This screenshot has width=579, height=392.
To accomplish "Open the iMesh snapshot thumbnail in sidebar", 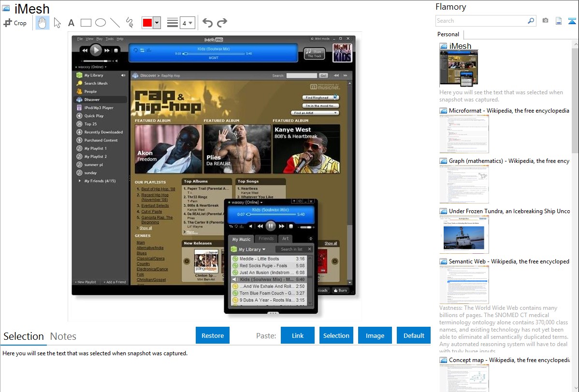I will (459, 69).
